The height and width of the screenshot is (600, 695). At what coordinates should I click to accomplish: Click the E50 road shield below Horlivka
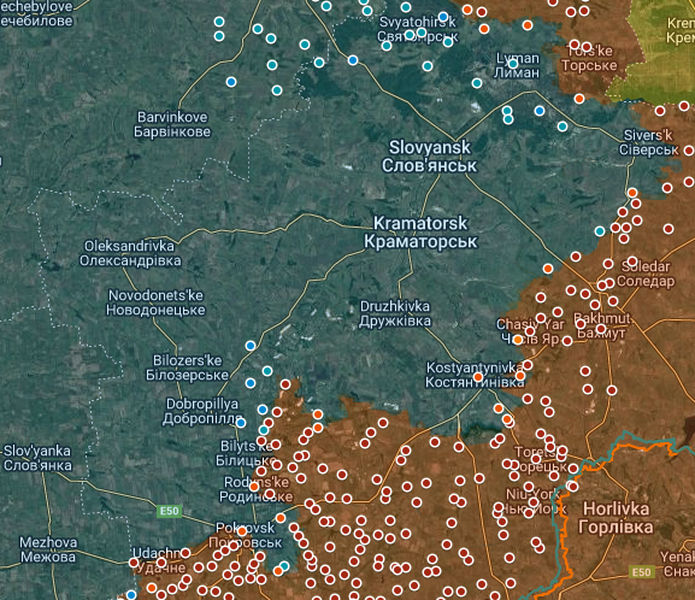tap(641, 572)
